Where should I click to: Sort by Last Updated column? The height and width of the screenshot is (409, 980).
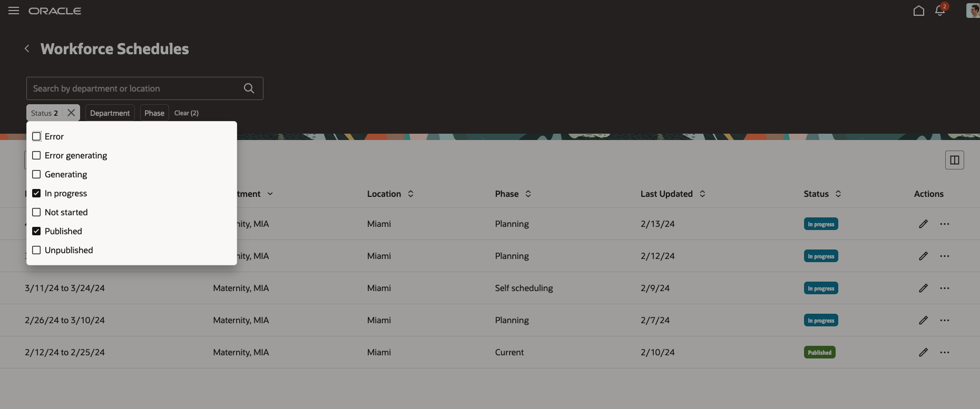[x=702, y=194]
